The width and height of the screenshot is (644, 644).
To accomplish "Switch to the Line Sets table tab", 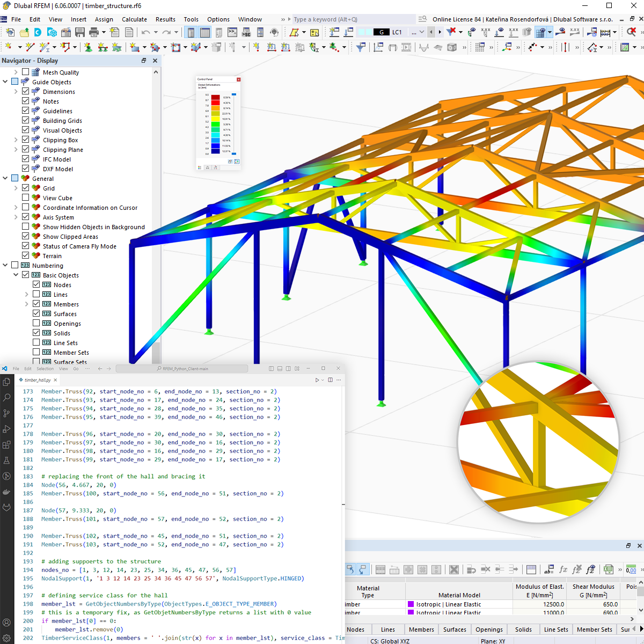I will tap(556, 630).
